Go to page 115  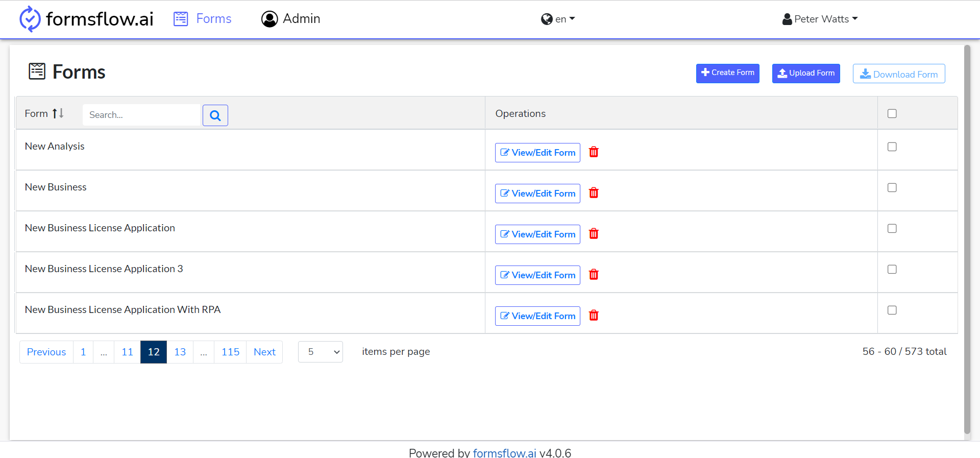230,352
